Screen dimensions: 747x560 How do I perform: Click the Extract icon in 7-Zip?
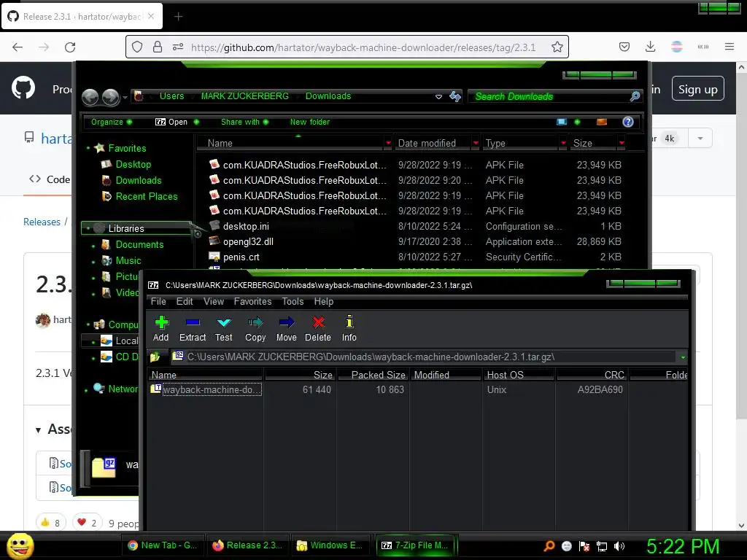coord(193,323)
